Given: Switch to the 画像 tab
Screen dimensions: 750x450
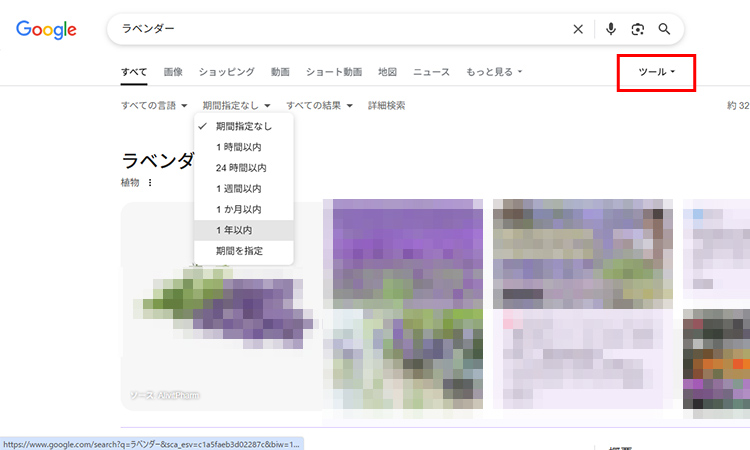Looking at the screenshot, I should point(173,72).
